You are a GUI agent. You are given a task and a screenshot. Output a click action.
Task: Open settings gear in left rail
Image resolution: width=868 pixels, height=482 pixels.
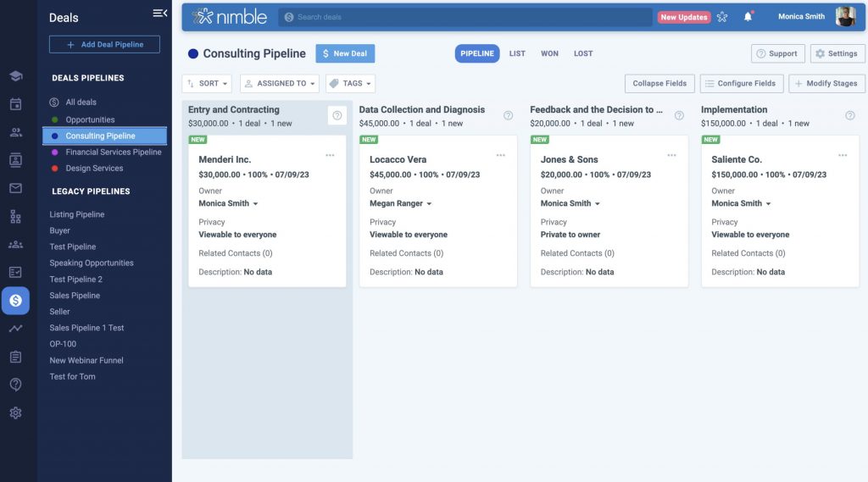click(15, 413)
